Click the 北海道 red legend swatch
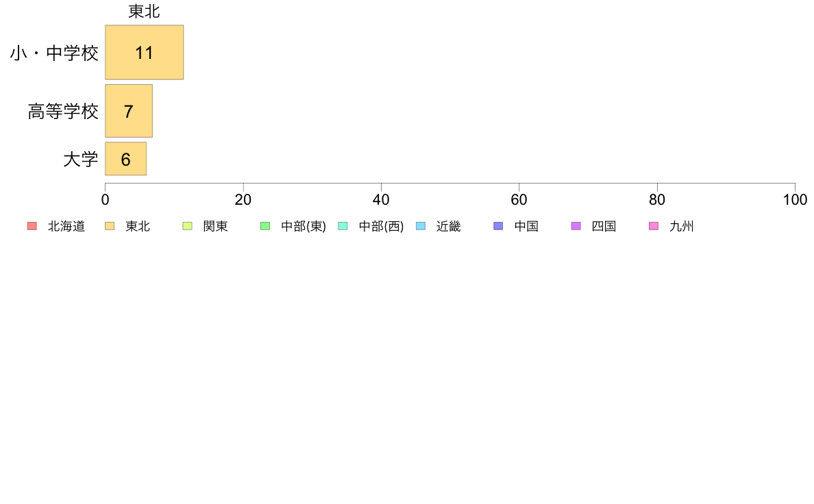This screenshot has height=504, width=814. pos(32,226)
